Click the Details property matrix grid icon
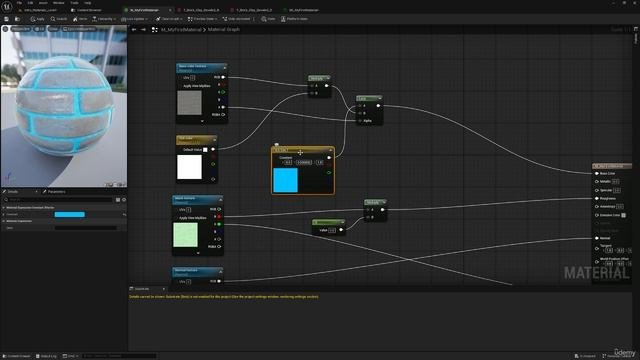Viewport: 640px width, 360px height. click(118, 200)
